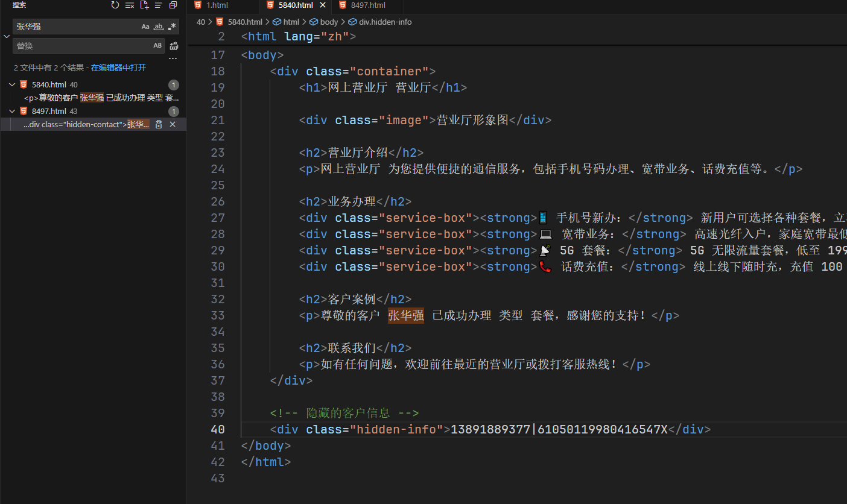Open the 尊敬的客户 match result row
Image resolution: width=847 pixels, height=504 pixels.
coord(101,98)
